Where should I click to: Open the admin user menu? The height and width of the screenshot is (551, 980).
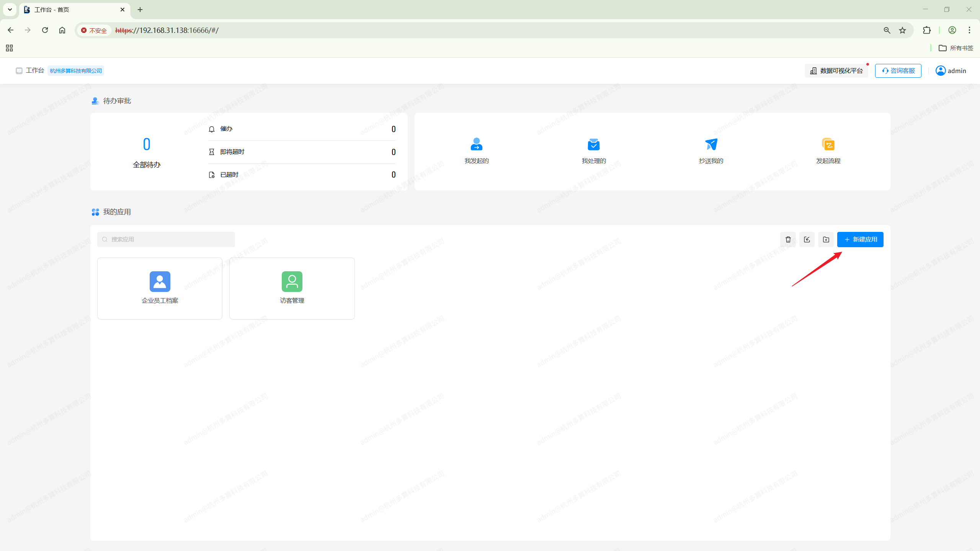951,71
